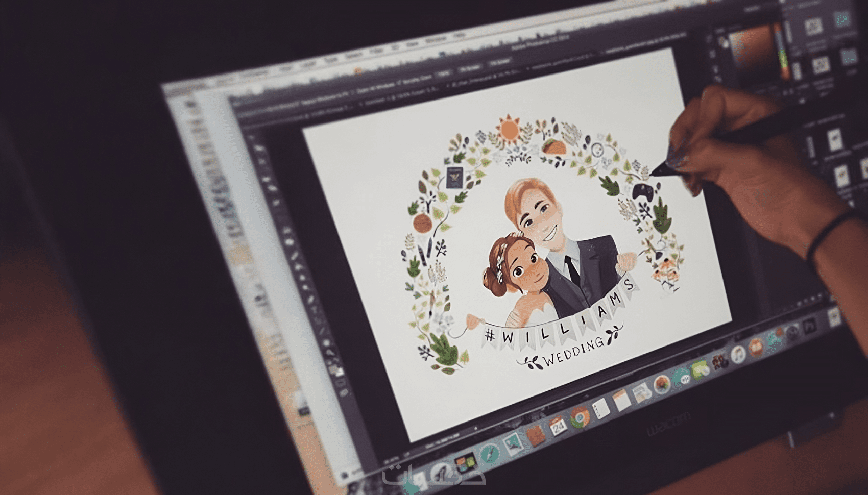The image size is (868, 495).
Task: Open the Help menu
Action: (460, 35)
